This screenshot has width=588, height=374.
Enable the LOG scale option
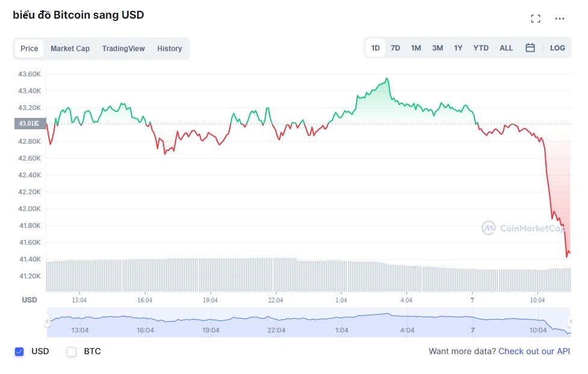point(557,48)
